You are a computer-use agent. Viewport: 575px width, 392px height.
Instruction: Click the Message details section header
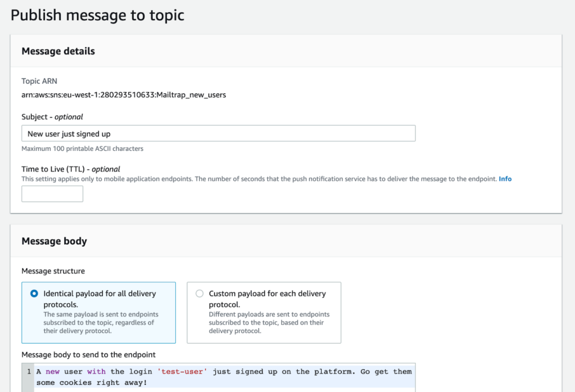pyautogui.click(x=58, y=51)
